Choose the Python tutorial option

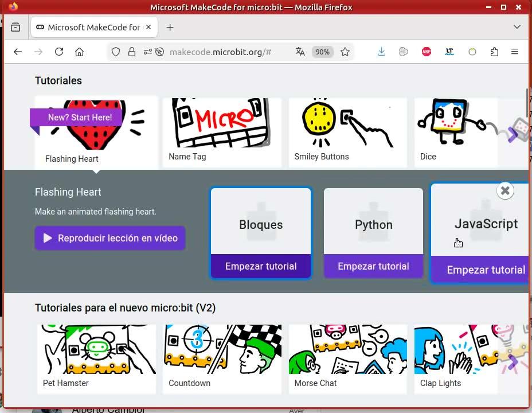pyautogui.click(x=374, y=221)
